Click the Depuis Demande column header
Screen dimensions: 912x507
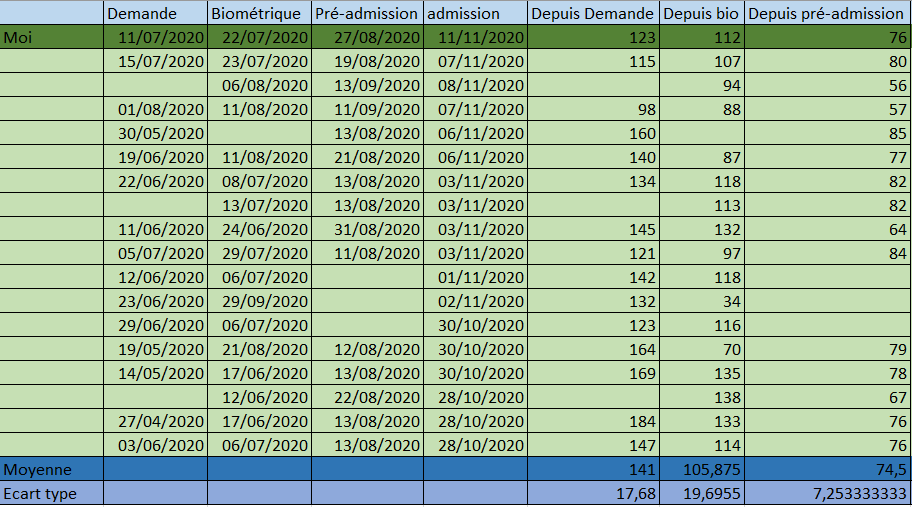[593, 13]
